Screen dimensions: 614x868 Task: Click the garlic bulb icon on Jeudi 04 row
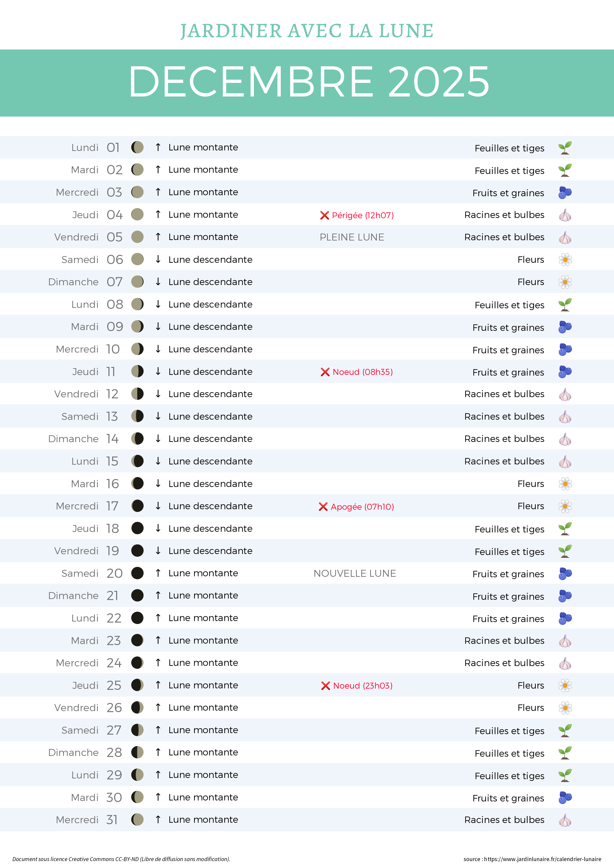[565, 215]
